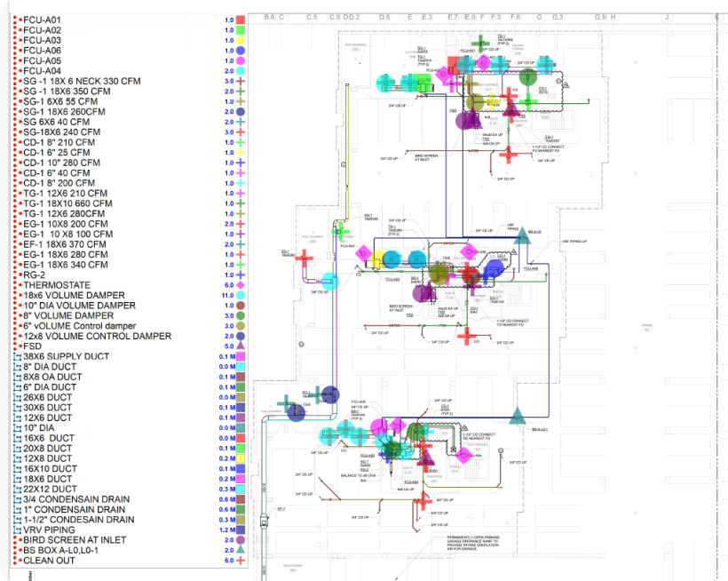Click the count icon beside THERMOSTATE
The height and width of the screenshot is (581, 728).
(x=19, y=285)
